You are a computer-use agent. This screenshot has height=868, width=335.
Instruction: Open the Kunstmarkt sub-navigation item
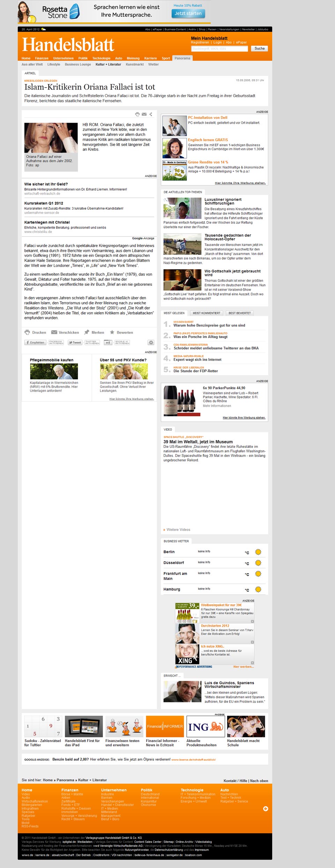point(135,64)
